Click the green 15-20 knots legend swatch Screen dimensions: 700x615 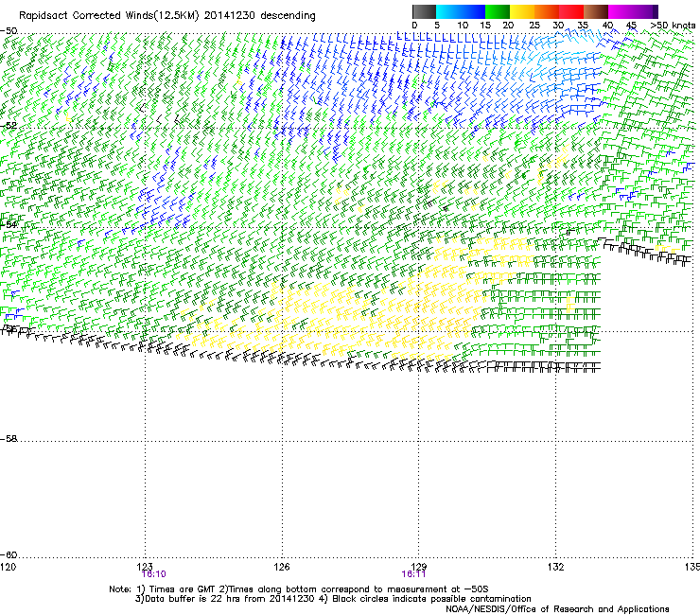tap(498, 11)
